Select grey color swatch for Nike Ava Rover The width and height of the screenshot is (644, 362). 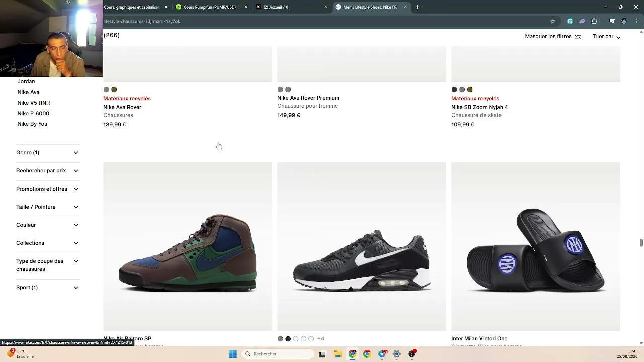pyautogui.click(x=106, y=89)
